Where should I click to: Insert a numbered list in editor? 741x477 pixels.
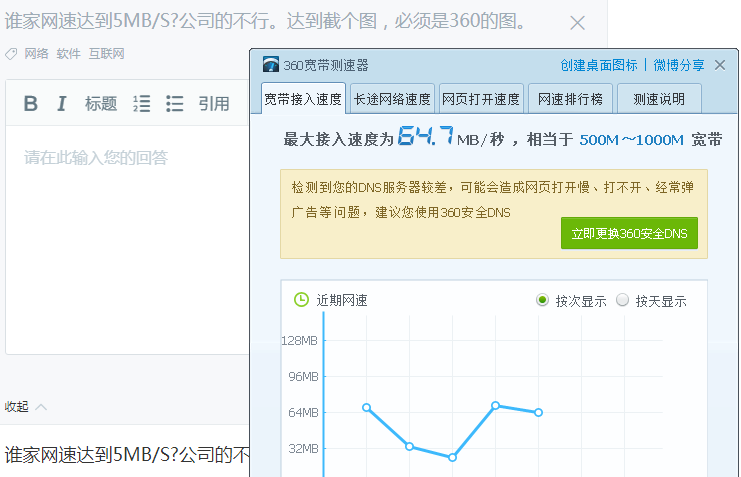[142, 103]
